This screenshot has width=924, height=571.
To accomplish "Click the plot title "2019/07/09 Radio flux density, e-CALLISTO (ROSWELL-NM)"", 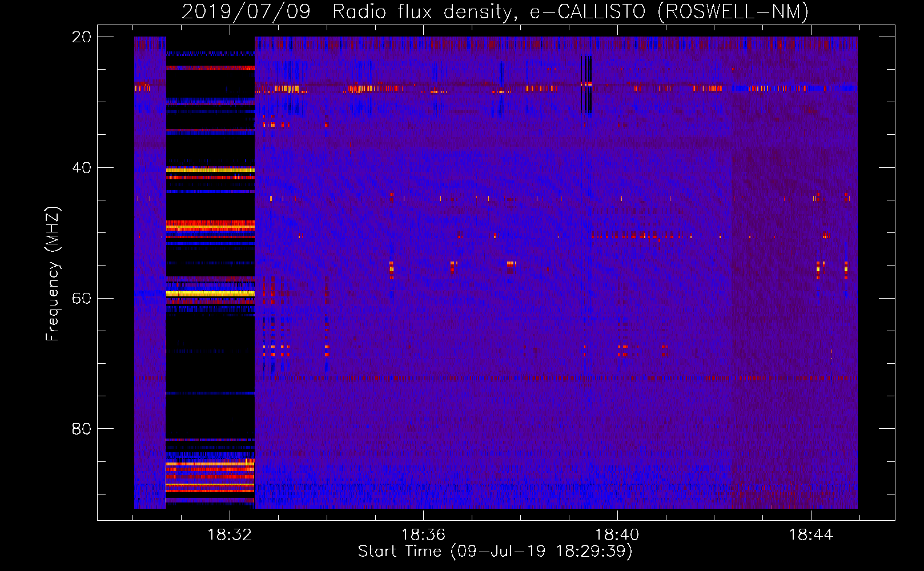I will tap(495, 11).
